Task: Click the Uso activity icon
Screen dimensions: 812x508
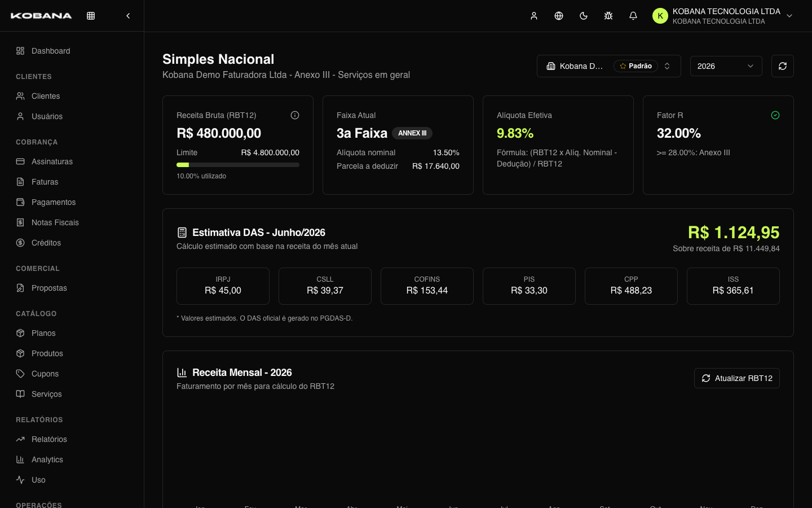Action: [x=20, y=480]
